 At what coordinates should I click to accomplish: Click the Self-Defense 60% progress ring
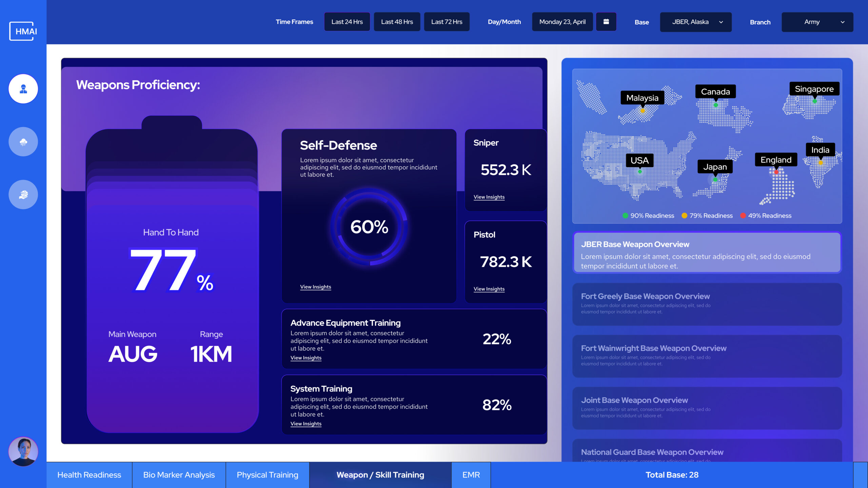tap(369, 227)
